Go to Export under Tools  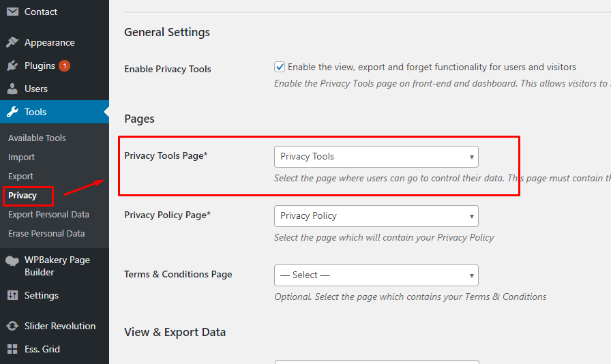click(x=20, y=176)
